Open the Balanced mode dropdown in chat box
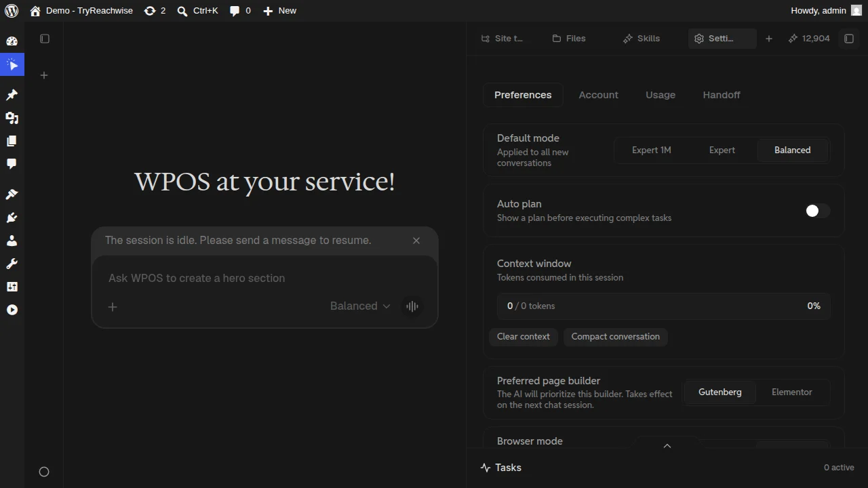This screenshot has height=488, width=868. 360,306
